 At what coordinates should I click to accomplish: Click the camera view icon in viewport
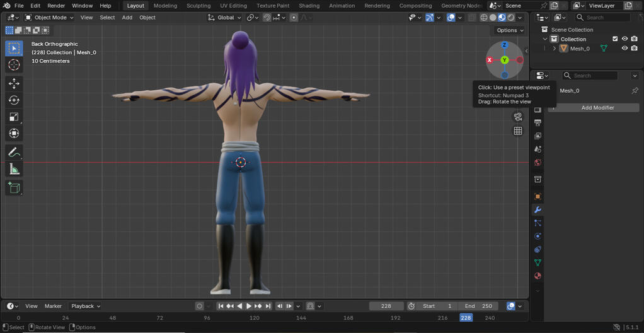518,117
